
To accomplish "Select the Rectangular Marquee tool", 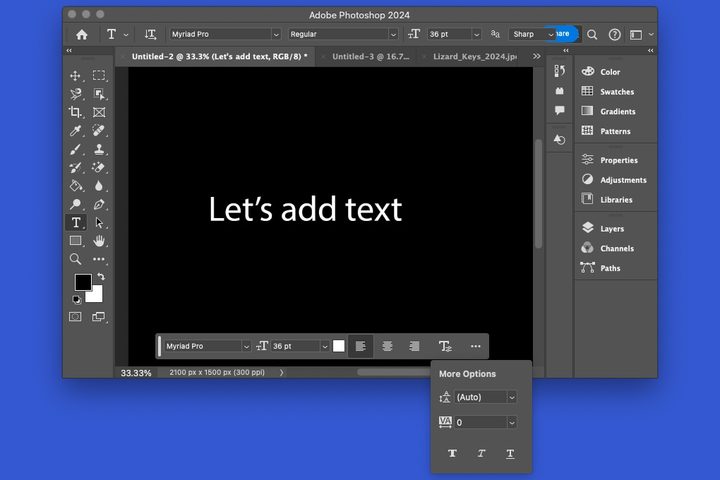I will tap(99, 75).
